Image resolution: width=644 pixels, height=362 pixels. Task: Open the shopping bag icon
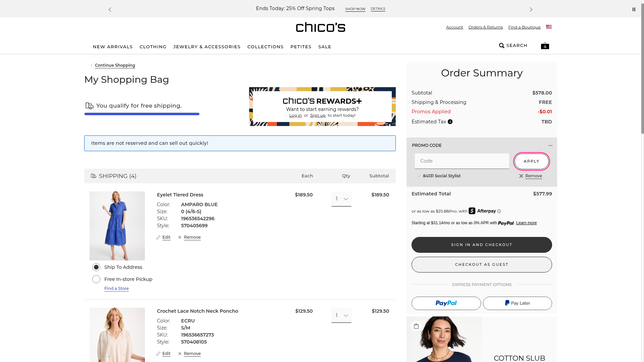(x=545, y=46)
